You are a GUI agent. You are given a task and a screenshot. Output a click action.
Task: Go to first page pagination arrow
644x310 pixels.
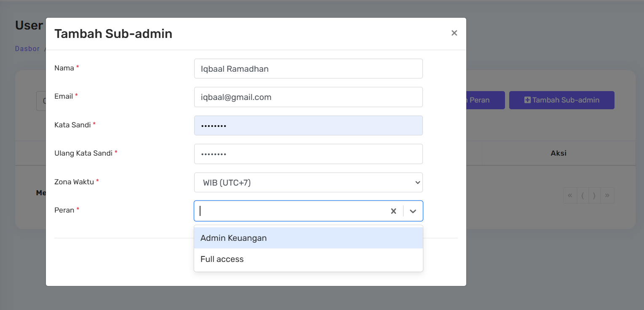coord(570,195)
